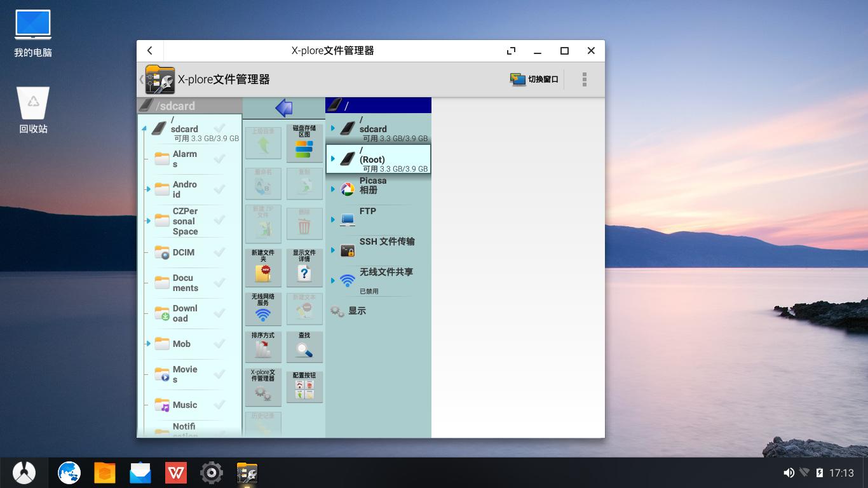This screenshot has width=868, height=488.
Task: Open the browser globe in taskbar
Action: 69,473
